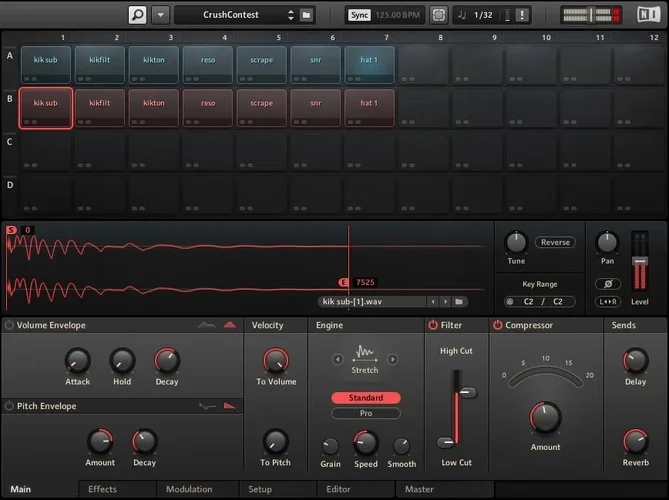The width and height of the screenshot is (669, 500).
Task: Toggle the Compressor power button
Action: pos(497,325)
